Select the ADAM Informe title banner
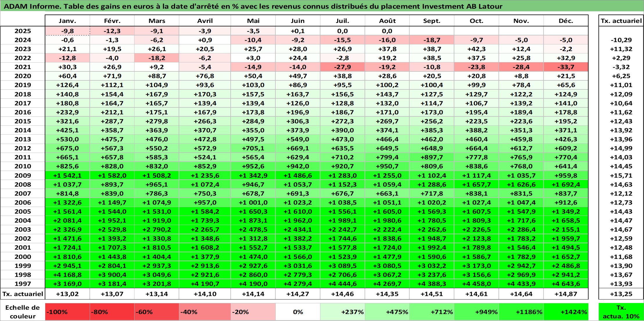 (x=322, y=6)
